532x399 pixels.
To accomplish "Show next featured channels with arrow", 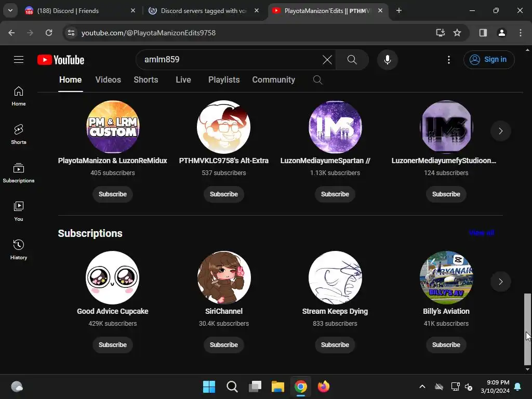I will (x=500, y=130).
